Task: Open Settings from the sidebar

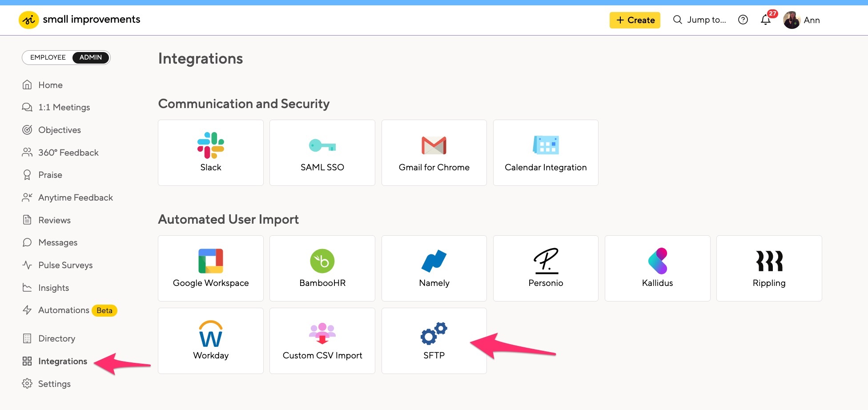Action: (54, 383)
